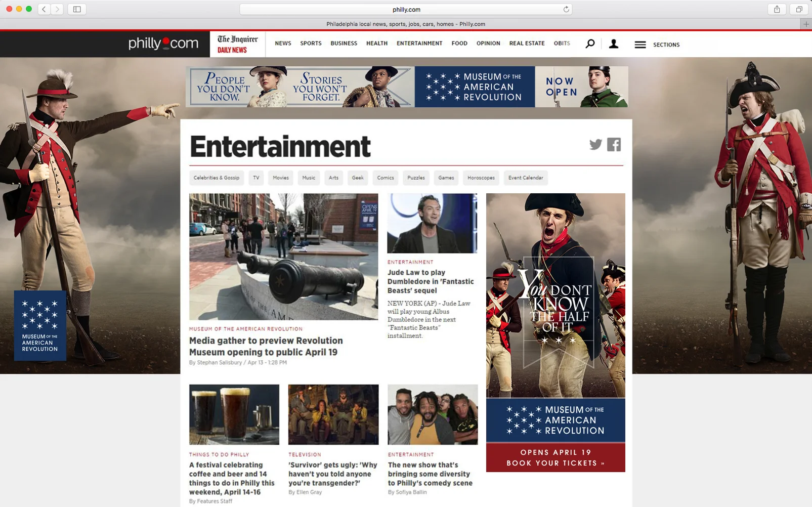Viewport: 812px width, 507px height.
Task: Select the TV subcategory pill
Action: pyautogui.click(x=256, y=178)
